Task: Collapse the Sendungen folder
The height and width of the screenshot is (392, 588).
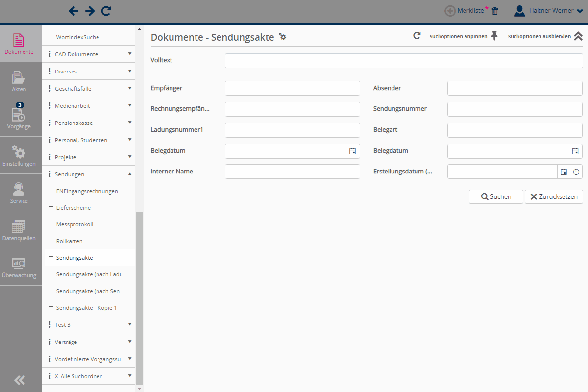Action: click(129, 174)
